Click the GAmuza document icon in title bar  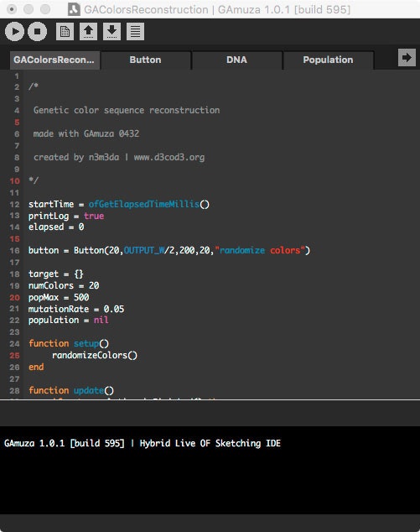tap(74, 9)
